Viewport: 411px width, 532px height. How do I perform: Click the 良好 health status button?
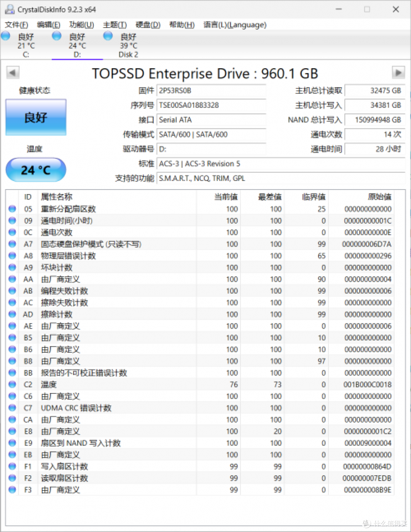pyautogui.click(x=35, y=118)
